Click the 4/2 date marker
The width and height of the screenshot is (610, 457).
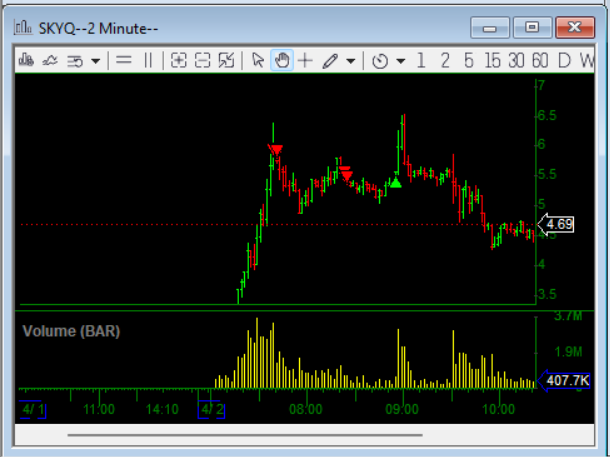click(212, 409)
